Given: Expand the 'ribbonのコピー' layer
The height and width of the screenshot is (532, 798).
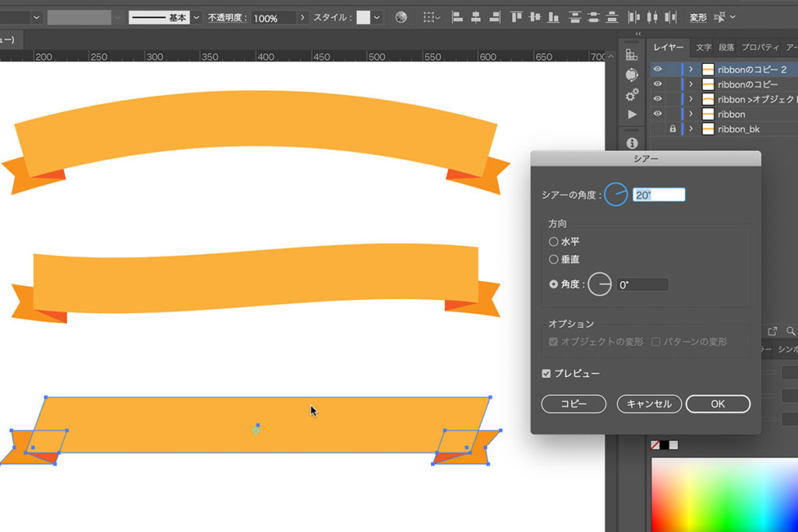Looking at the screenshot, I should click(690, 84).
